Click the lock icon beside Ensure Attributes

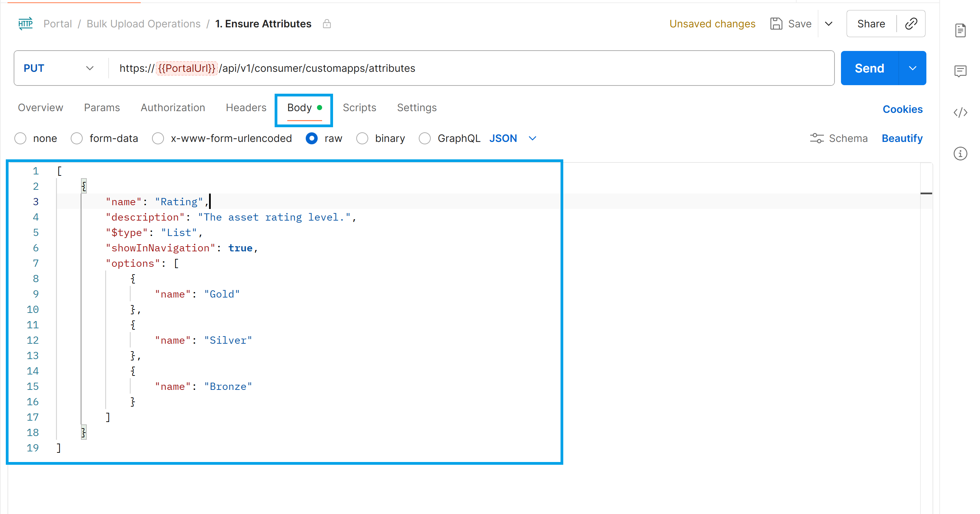coord(327,24)
